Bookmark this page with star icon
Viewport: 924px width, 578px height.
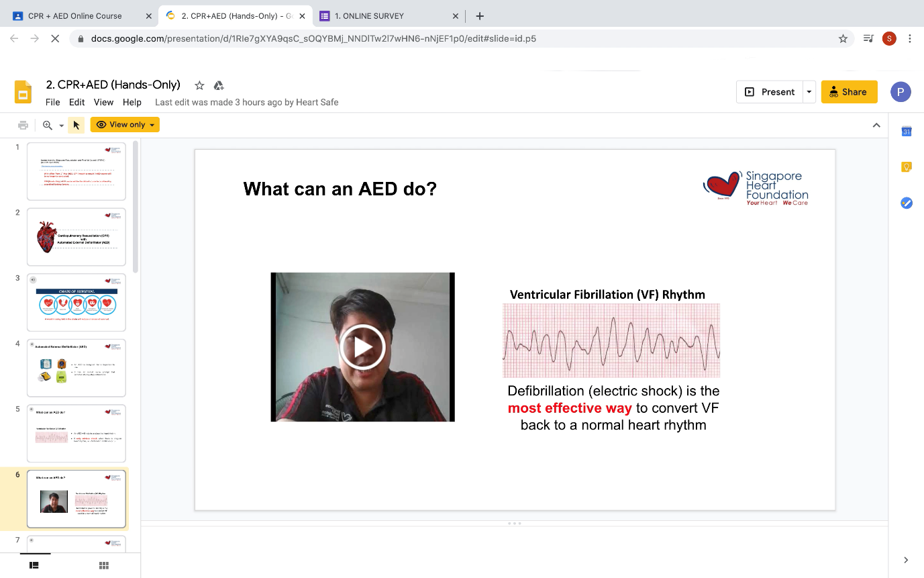click(x=843, y=39)
